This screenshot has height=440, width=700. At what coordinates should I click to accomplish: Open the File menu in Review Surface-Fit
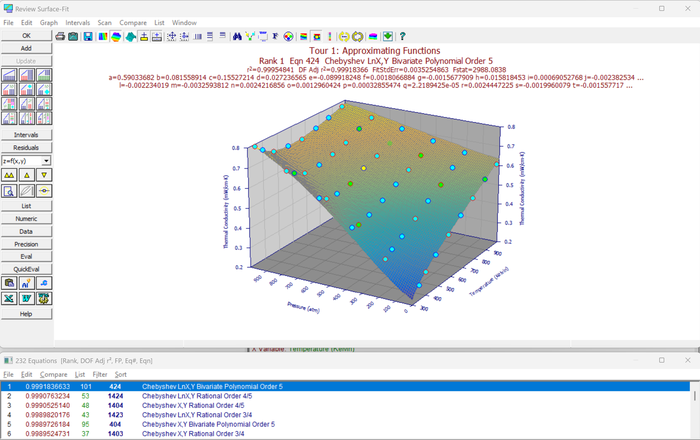pos(8,23)
